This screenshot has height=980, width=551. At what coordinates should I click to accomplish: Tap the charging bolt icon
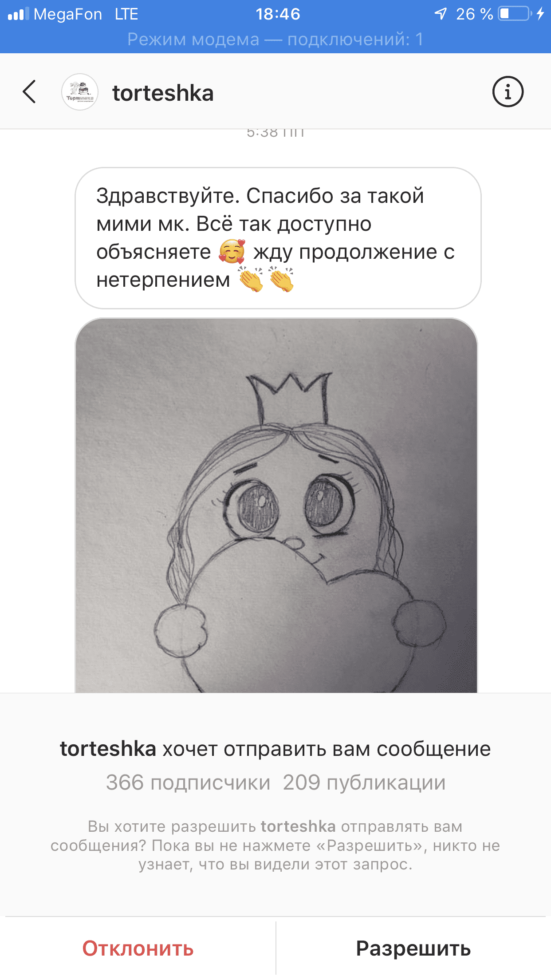click(540, 14)
